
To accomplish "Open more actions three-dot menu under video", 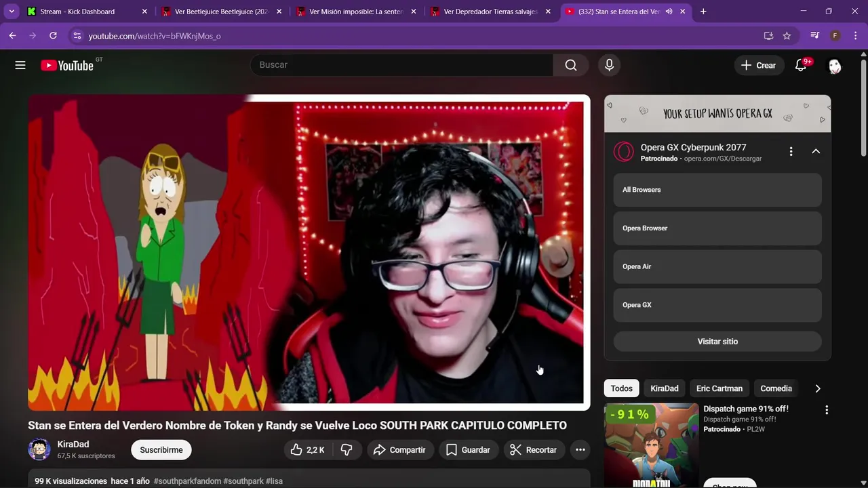I will pyautogui.click(x=580, y=450).
